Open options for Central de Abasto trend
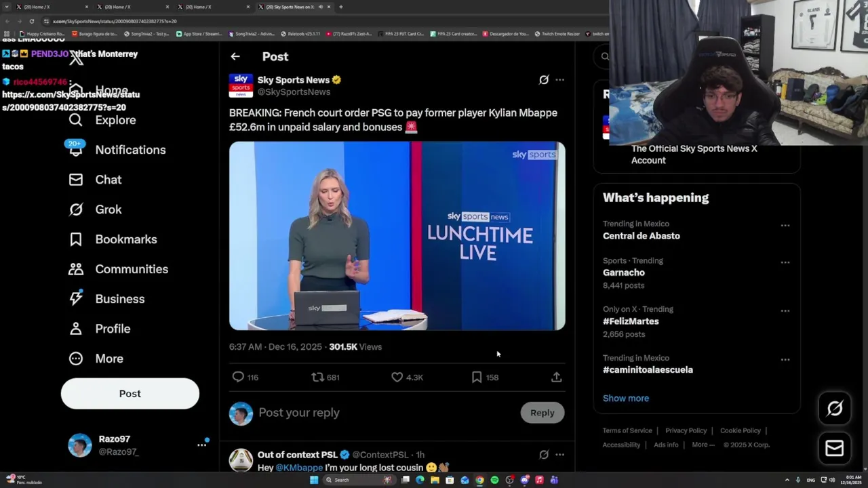 (x=785, y=226)
